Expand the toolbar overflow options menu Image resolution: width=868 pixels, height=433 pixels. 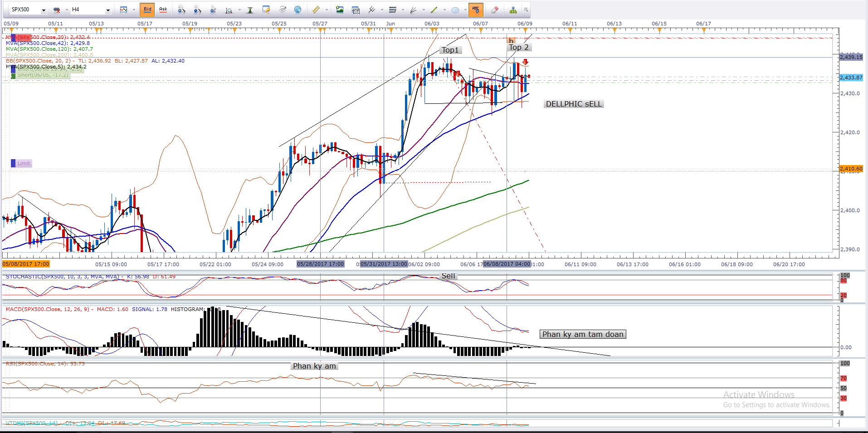(526, 10)
